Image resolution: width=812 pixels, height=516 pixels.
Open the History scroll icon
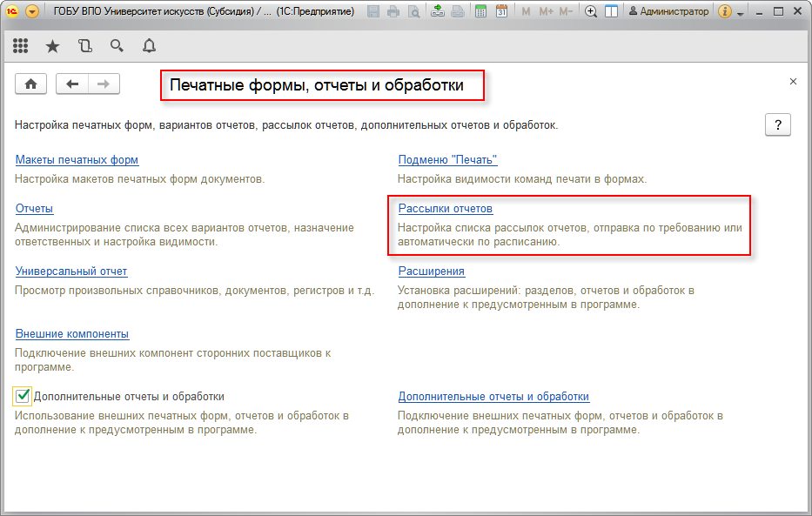click(85, 46)
